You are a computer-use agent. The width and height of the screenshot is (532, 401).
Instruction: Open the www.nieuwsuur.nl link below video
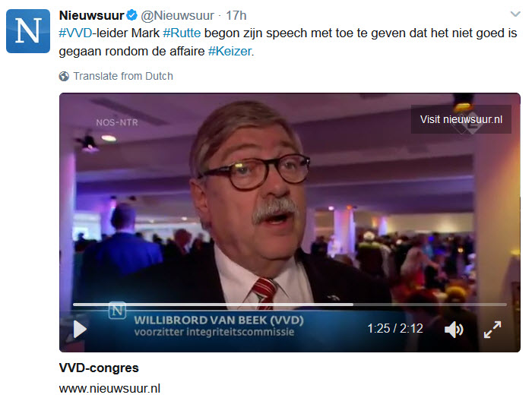(109, 388)
